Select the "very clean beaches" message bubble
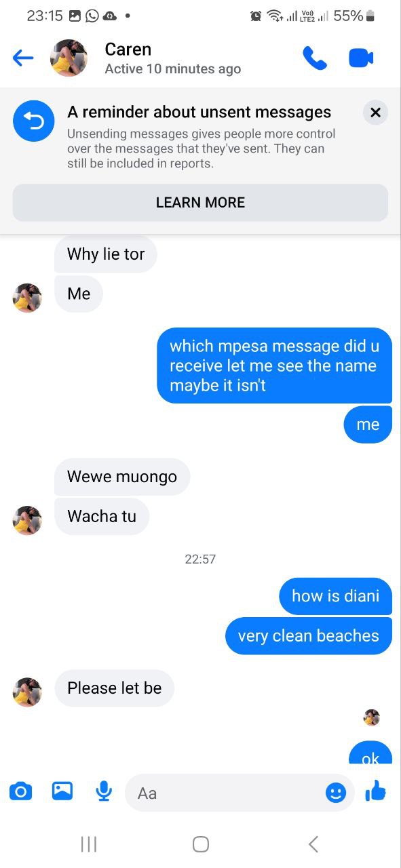 tap(309, 636)
